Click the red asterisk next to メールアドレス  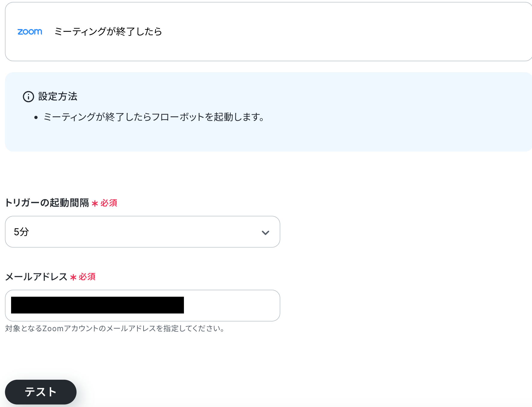73,278
